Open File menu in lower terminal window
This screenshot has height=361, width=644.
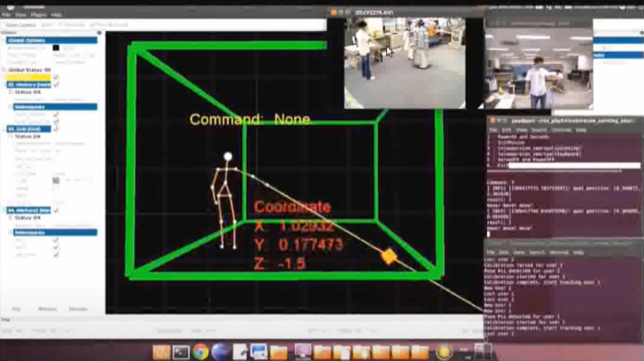[491, 252]
